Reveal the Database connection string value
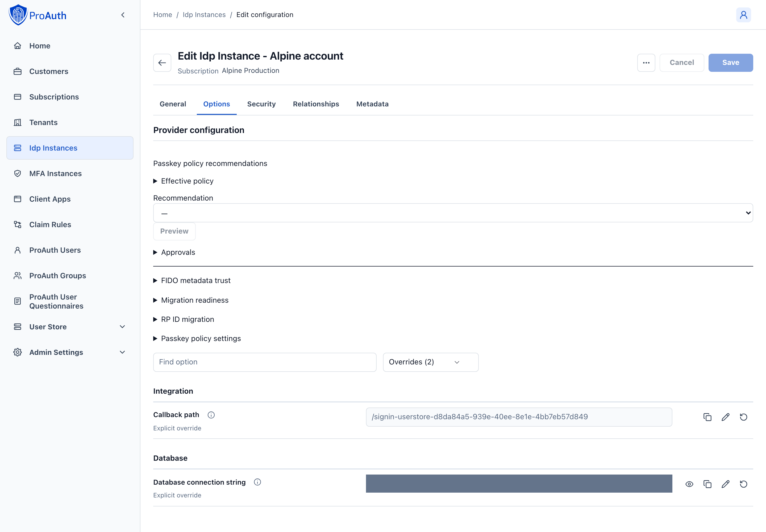766x532 pixels. [x=689, y=484]
